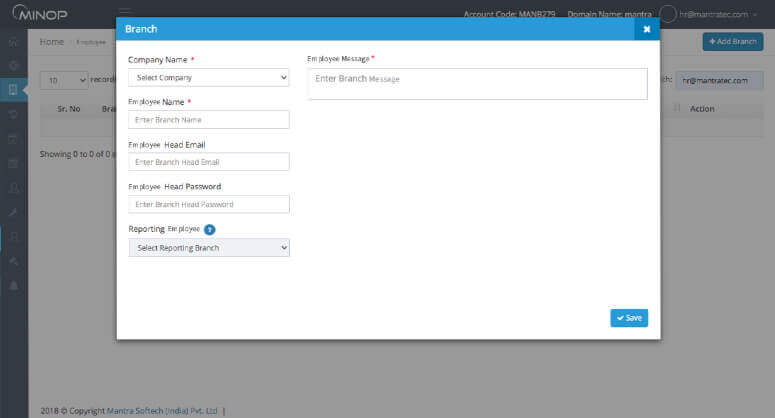Click the bell icon in left sidebar
Screen dimensions: 775x418
pyautogui.click(x=13, y=285)
